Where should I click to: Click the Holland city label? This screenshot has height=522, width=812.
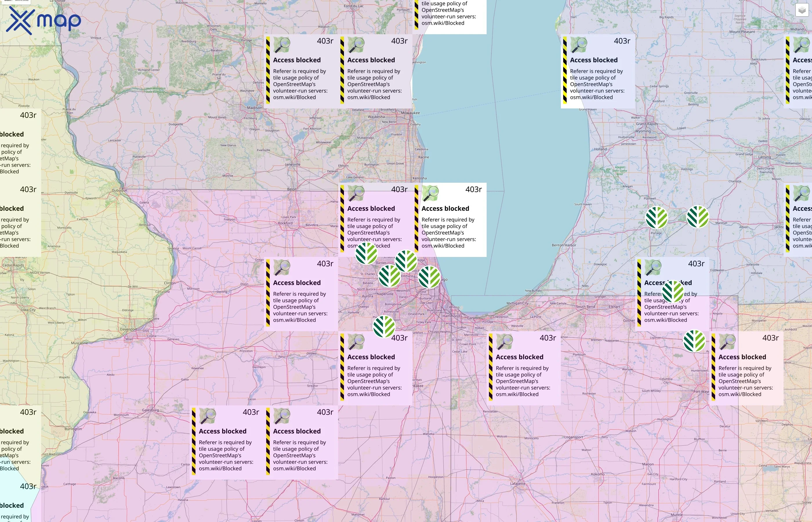click(x=600, y=149)
